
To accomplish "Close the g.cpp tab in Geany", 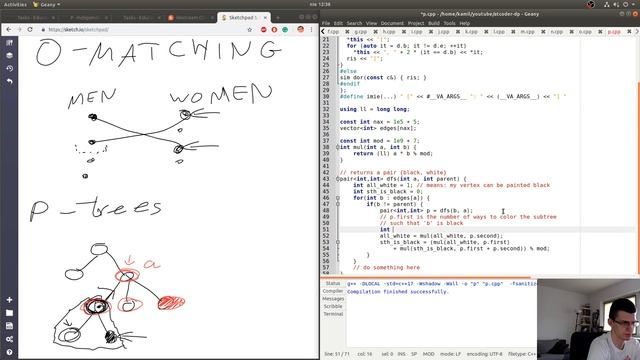I will (x=376, y=31).
